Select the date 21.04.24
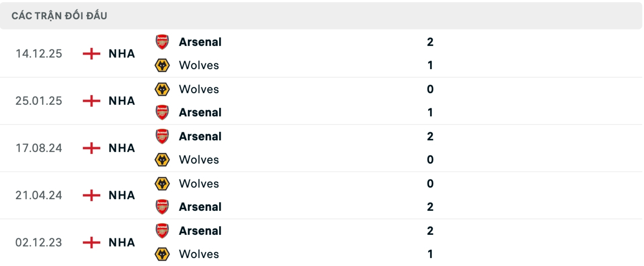Screen dimensions: 644x266 [x=39, y=195]
